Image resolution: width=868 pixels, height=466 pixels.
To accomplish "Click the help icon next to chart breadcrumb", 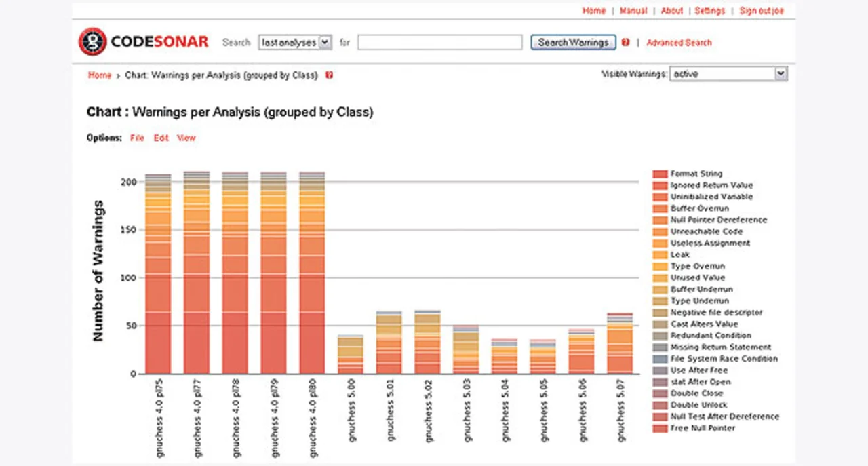I will (x=329, y=75).
